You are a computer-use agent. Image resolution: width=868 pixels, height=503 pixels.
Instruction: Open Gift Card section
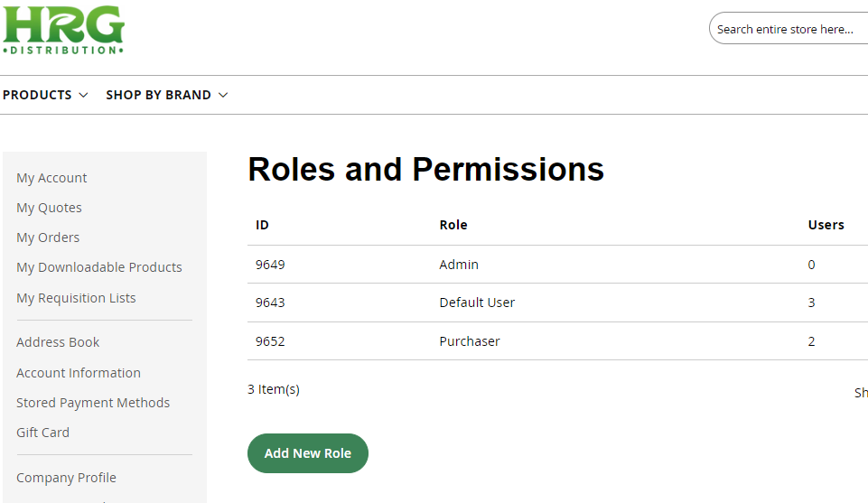(x=42, y=433)
